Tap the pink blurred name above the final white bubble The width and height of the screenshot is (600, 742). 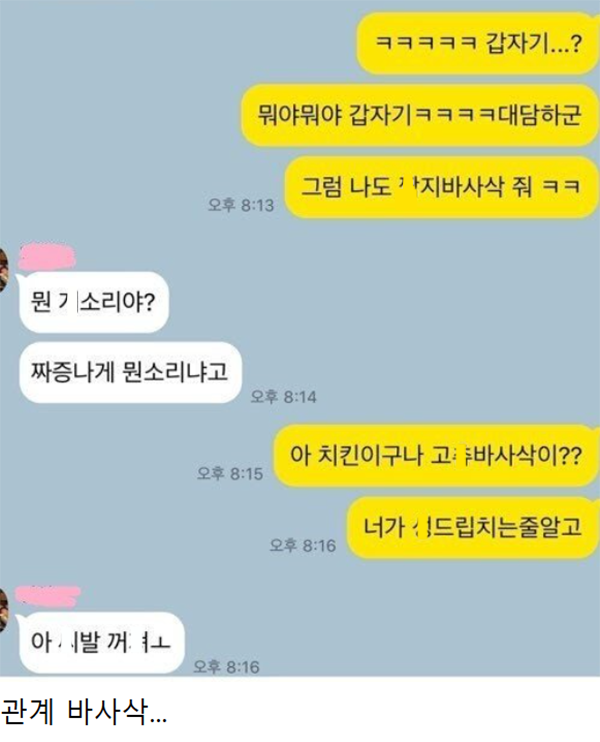47,596
